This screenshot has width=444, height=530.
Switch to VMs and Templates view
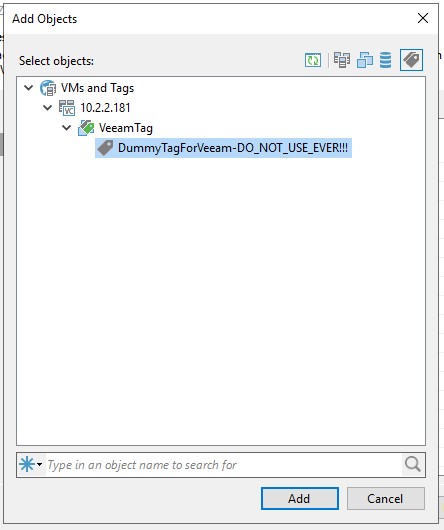click(365, 60)
